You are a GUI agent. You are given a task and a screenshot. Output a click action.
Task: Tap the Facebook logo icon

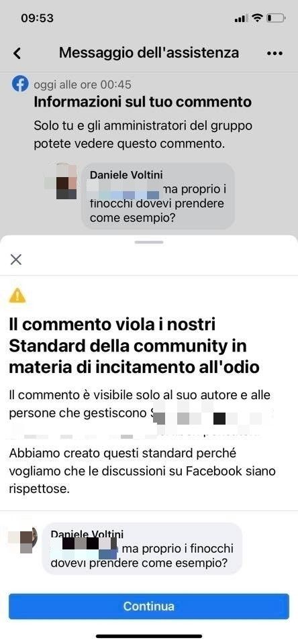pyautogui.click(x=19, y=85)
